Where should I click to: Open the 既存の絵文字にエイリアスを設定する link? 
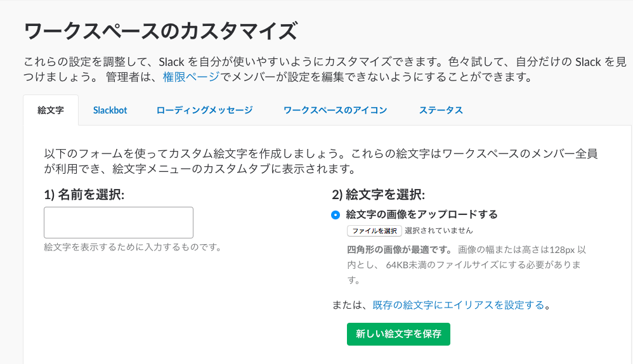[x=458, y=305]
